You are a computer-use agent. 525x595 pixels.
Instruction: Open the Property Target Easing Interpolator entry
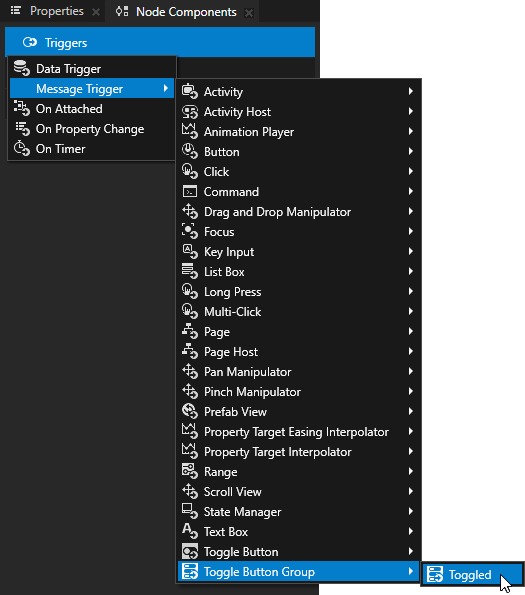click(299, 431)
